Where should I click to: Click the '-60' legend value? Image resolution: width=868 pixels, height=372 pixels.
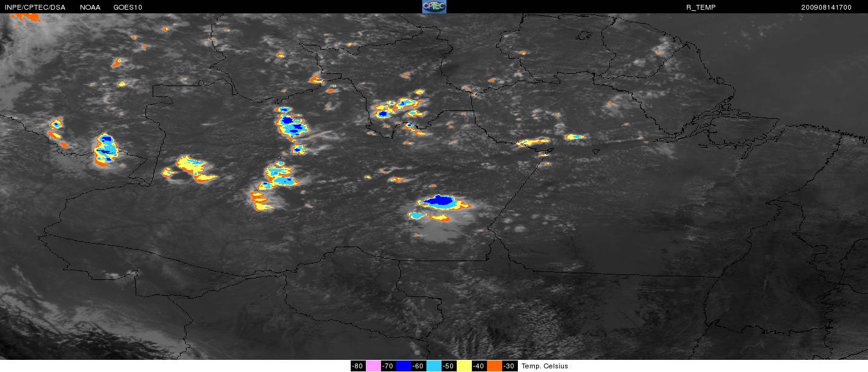coord(418,366)
